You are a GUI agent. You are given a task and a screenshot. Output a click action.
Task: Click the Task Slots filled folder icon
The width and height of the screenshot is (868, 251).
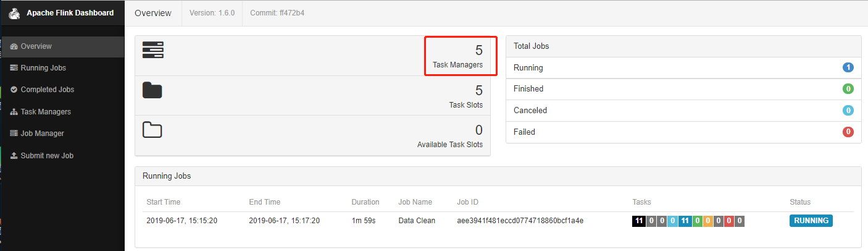pos(152,90)
